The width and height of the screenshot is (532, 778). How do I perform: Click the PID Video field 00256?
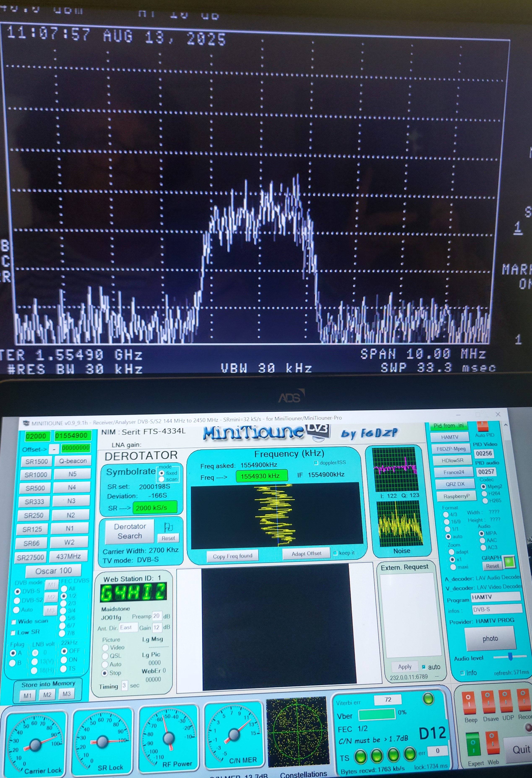(484, 453)
